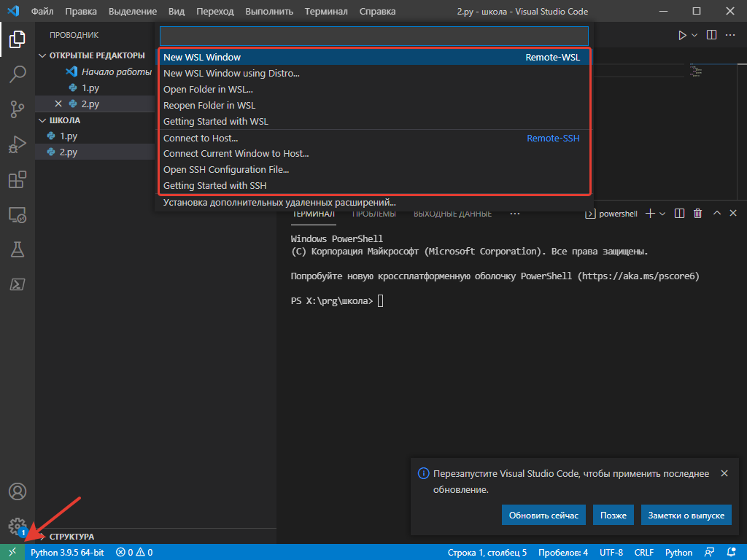The image size is (747, 560).
Task: Open the Терминал menu
Action: point(326,12)
